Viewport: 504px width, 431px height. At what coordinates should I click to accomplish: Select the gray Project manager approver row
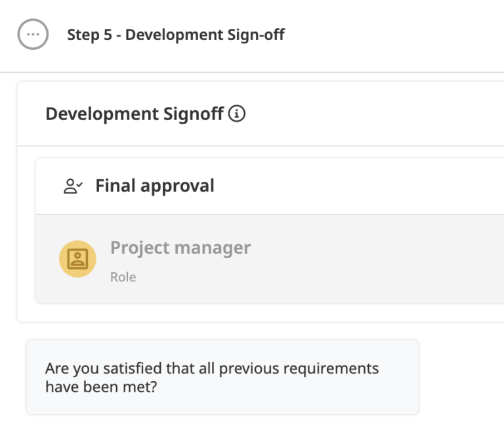point(270,258)
